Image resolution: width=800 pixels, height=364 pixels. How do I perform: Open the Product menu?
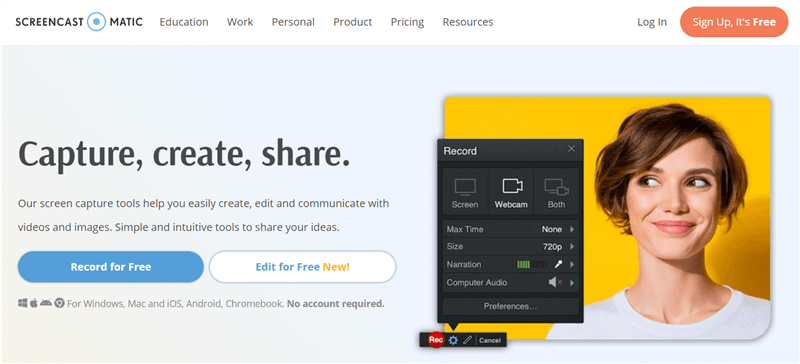click(353, 22)
